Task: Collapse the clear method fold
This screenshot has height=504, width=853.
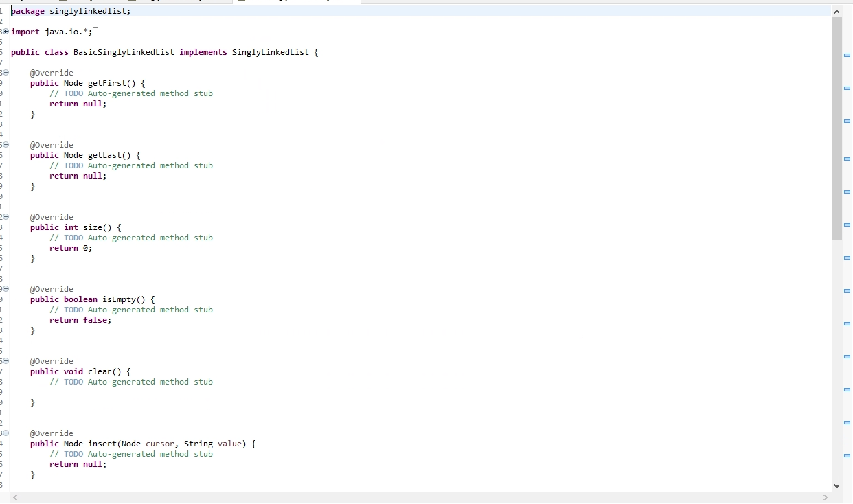Action: pyautogui.click(x=5, y=360)
